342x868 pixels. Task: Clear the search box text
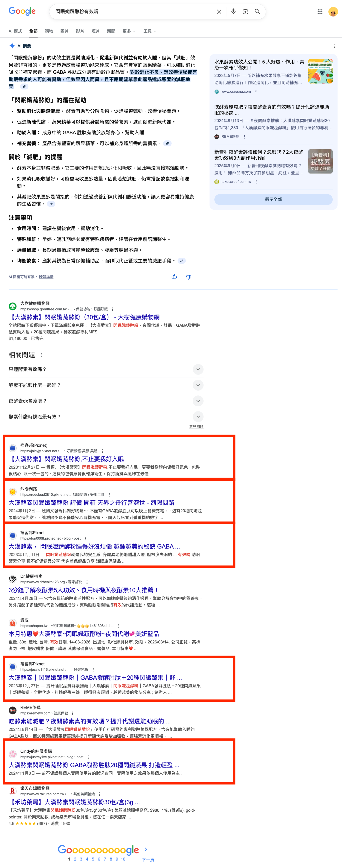pos(219,11)
